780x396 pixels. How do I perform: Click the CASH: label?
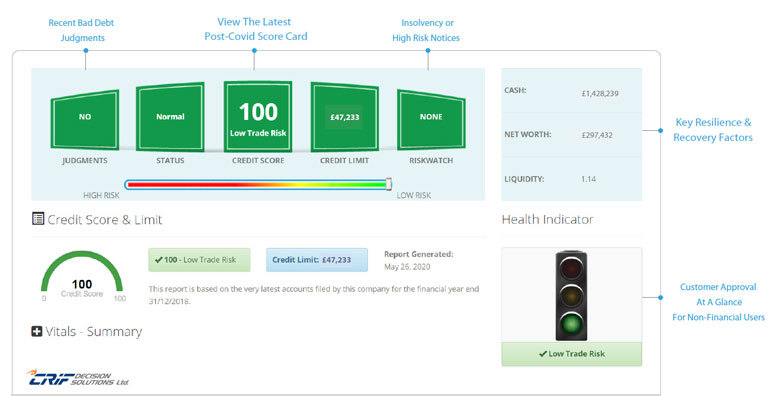click(x=515, y=91)
